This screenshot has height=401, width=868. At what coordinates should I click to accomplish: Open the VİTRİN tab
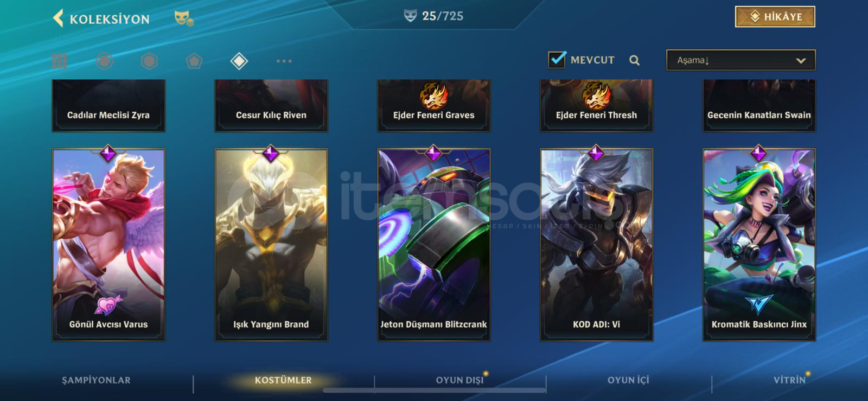point(789,380)
